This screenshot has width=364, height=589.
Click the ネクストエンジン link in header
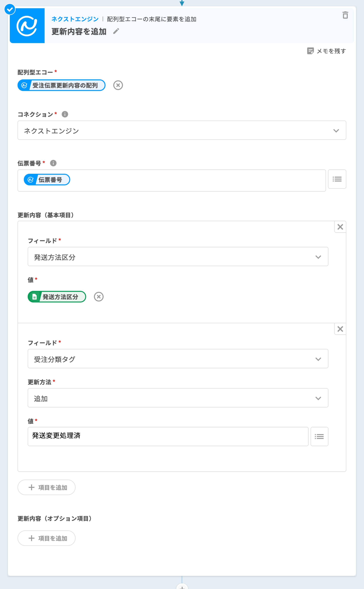(75, 19)
